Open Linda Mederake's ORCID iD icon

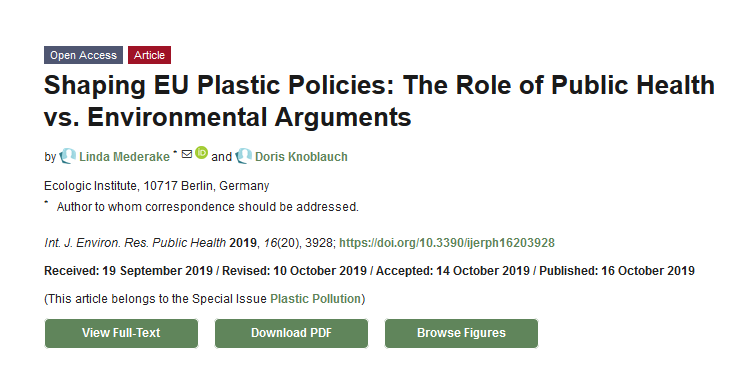[202, 153]
